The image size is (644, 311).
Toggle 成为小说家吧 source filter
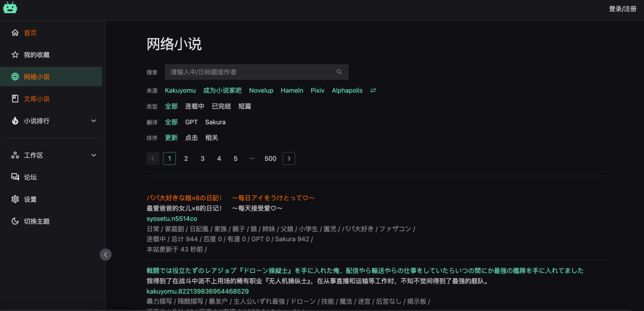click(x=222, y=91)
